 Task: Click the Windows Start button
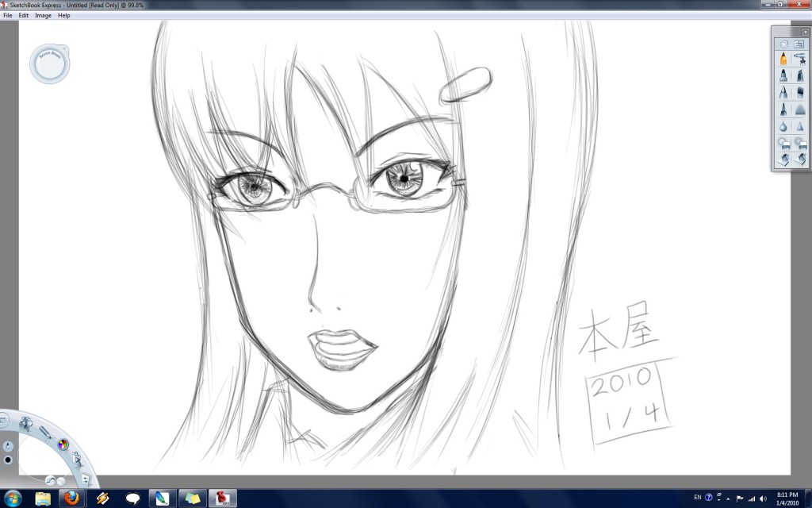(x=11, y=498)
